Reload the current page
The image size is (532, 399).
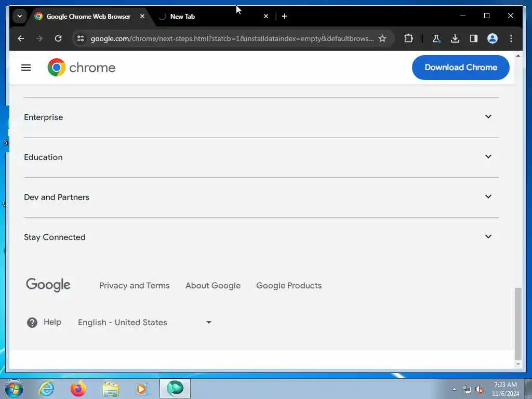tap(58, 38)
